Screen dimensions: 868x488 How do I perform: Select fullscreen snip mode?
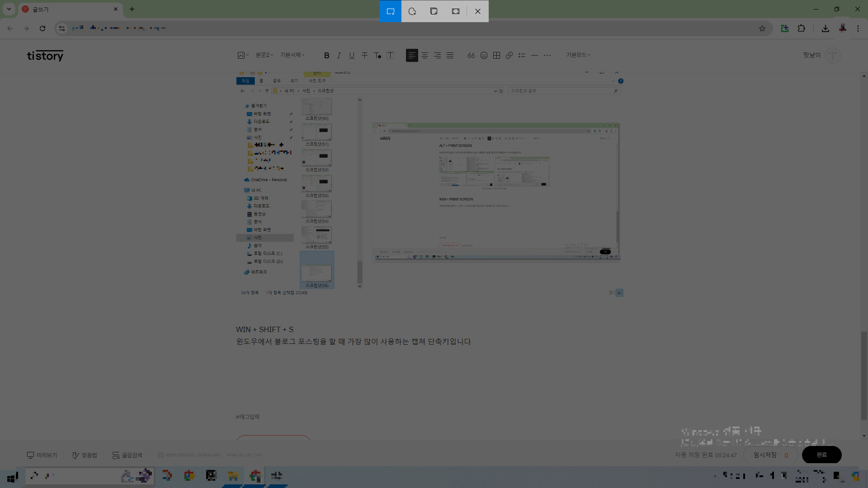456,11
